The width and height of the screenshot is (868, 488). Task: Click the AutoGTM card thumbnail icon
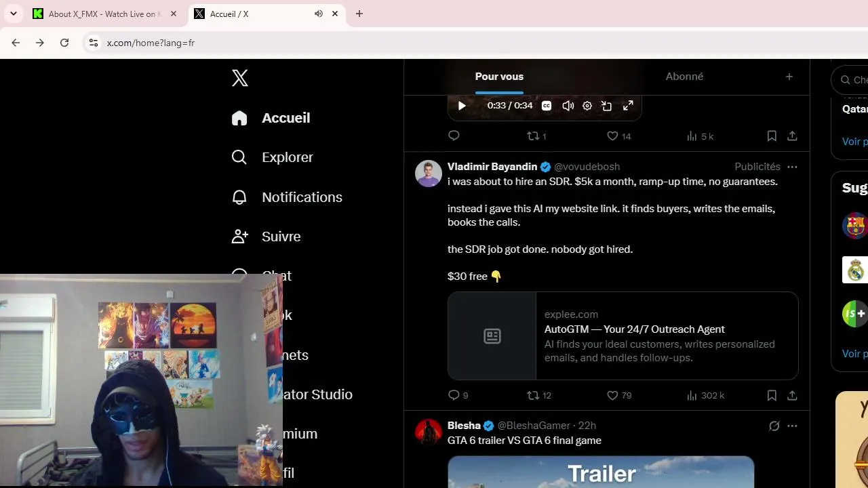492,336
